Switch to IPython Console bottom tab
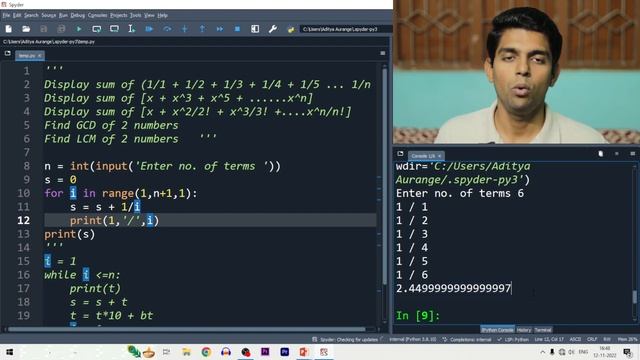Viewport: 640px width, 360px height. [497, 330]
